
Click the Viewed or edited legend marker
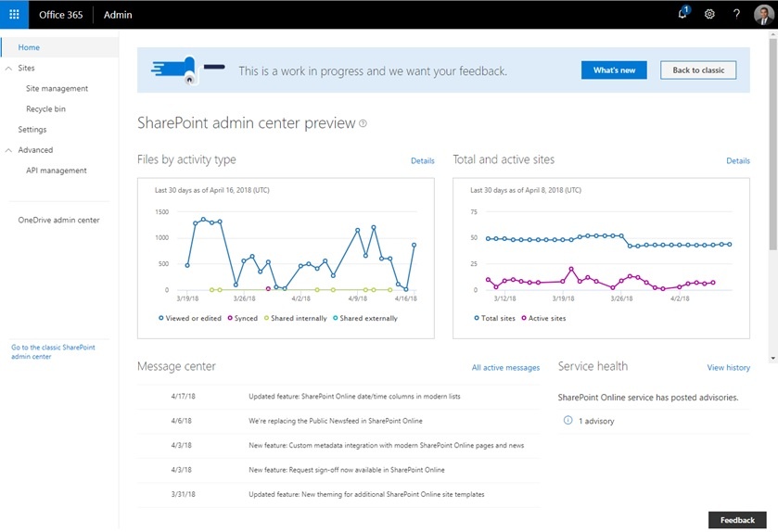(x=160, y=318)
